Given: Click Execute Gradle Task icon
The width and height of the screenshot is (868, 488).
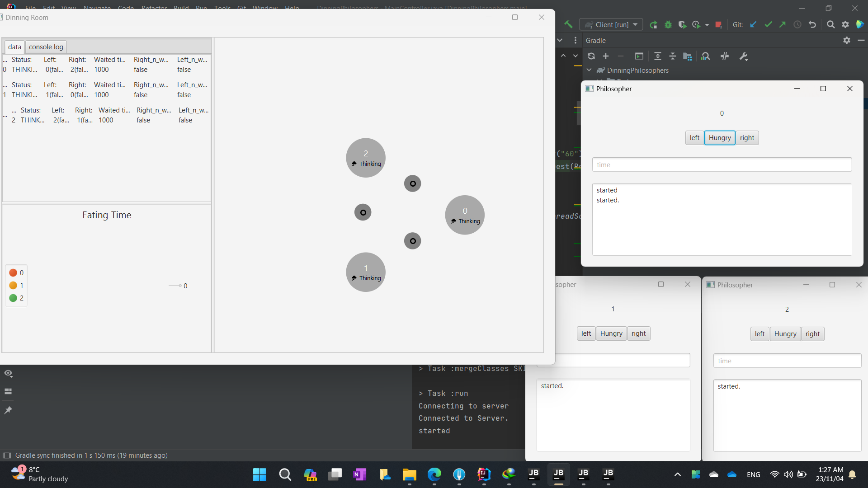Looking at the screenshot, I should (x=639, y=56).
